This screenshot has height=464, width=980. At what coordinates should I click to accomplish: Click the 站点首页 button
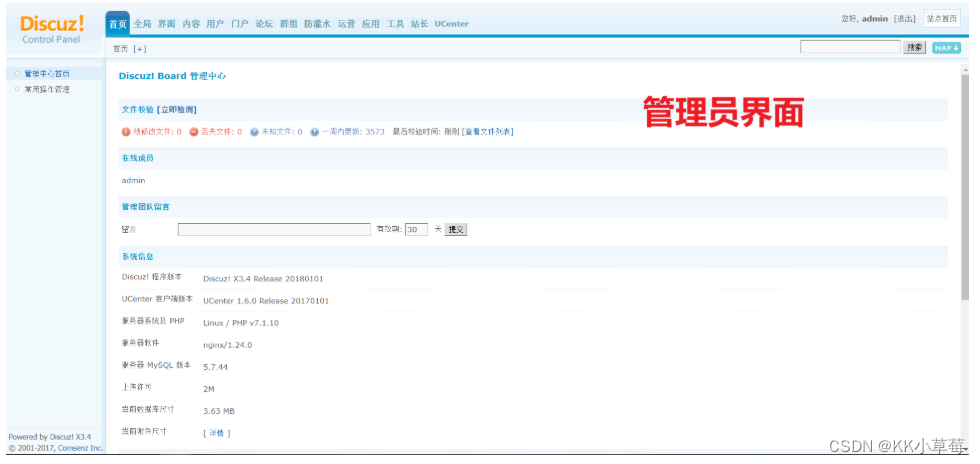click(x=942, y=19)
